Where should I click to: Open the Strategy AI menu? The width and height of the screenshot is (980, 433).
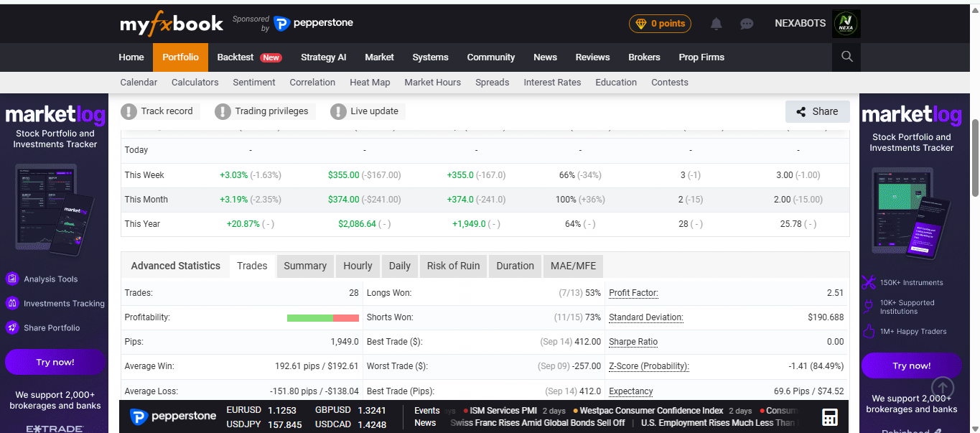click(323, 57)
